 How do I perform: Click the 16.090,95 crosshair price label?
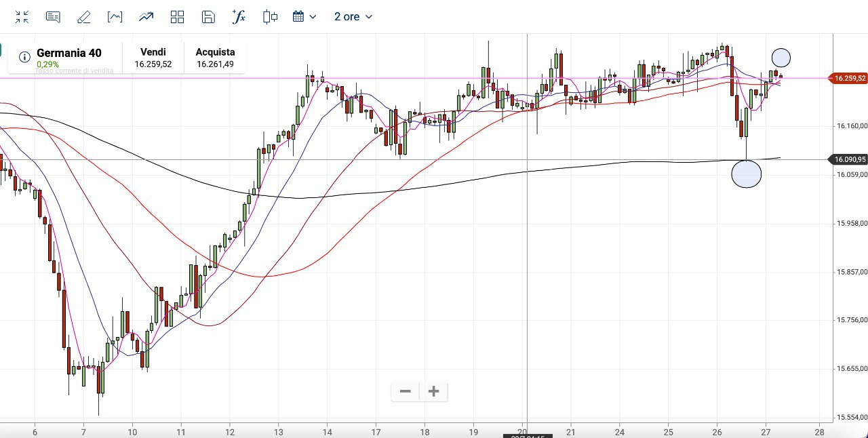click(x=849, y=159)
